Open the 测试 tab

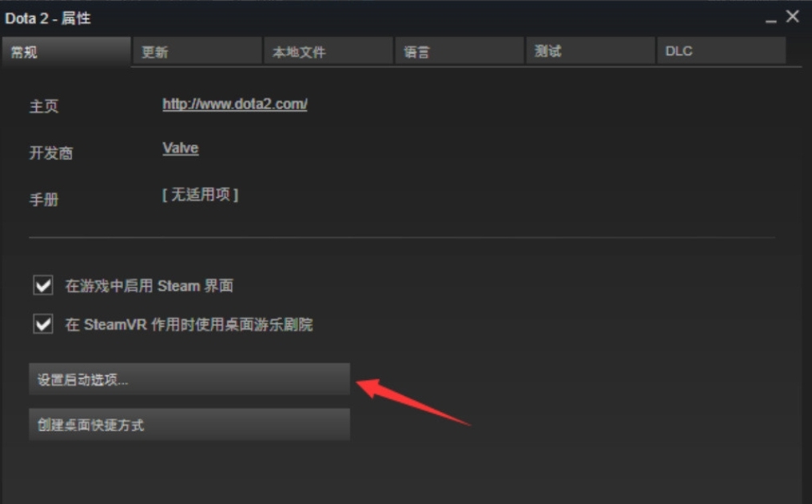(x=590, y=51)
